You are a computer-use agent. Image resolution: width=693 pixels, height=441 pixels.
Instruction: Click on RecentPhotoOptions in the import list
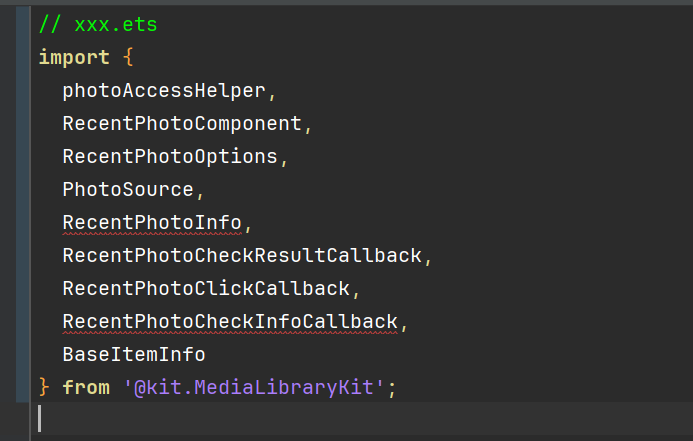pyautogui.click(x=170, y=157)
